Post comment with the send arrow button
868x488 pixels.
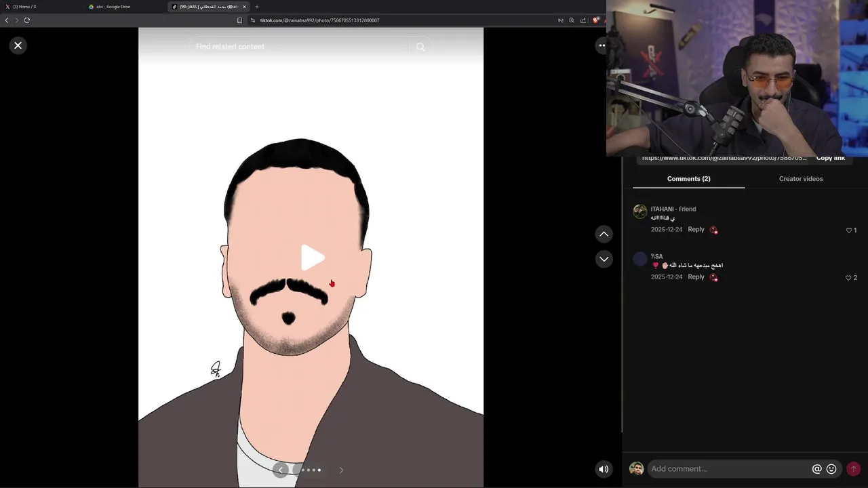pos(853,469)
